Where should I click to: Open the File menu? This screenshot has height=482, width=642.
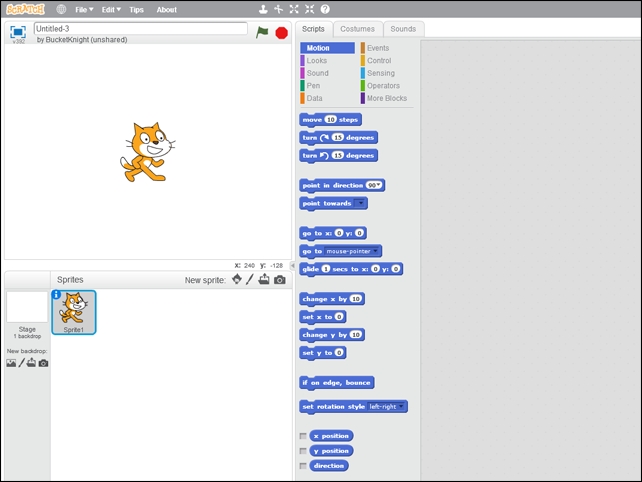click(x=84, y=9)
